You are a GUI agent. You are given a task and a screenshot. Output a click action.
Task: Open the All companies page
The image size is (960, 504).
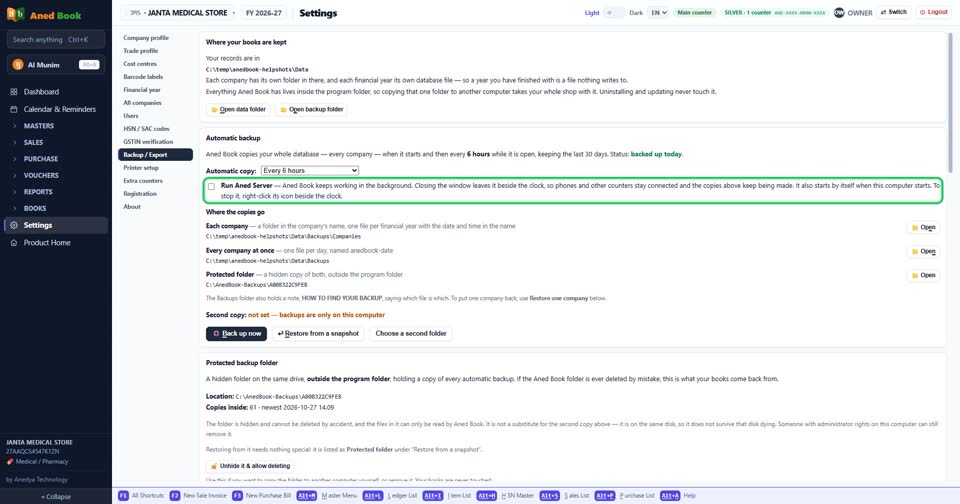pos(155,103)
